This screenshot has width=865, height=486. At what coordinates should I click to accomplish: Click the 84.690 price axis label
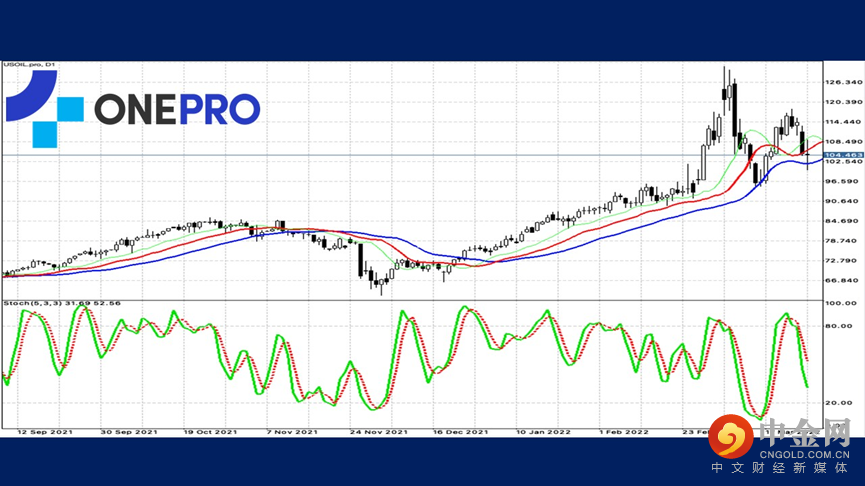pyautogui.click(x=843, y=221)
